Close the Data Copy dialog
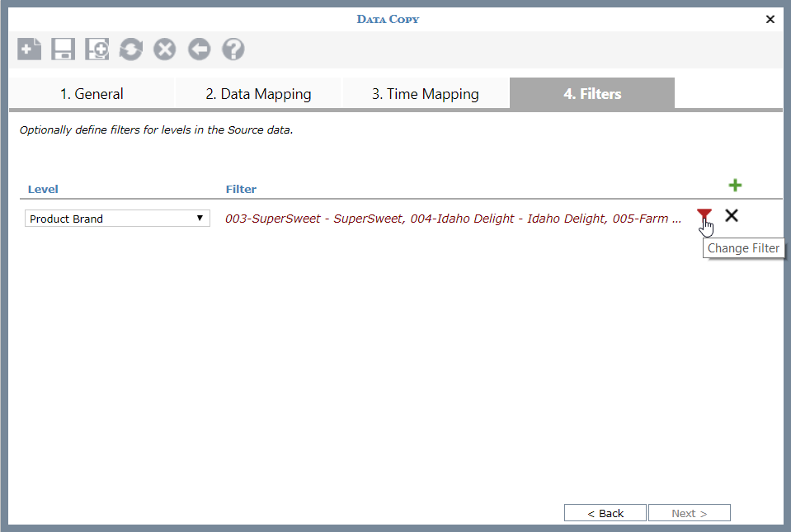 tap(770, 19)
